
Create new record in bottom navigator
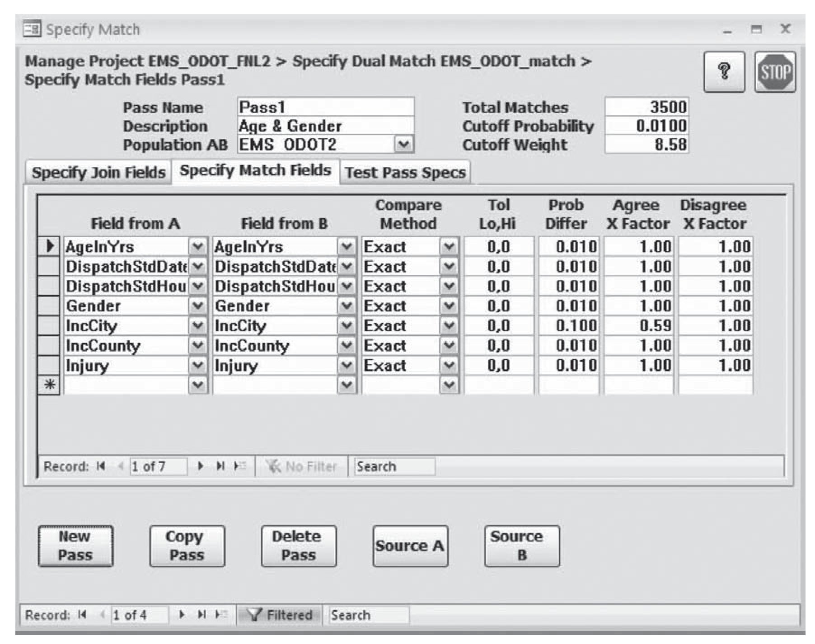(x=221, y=615)
